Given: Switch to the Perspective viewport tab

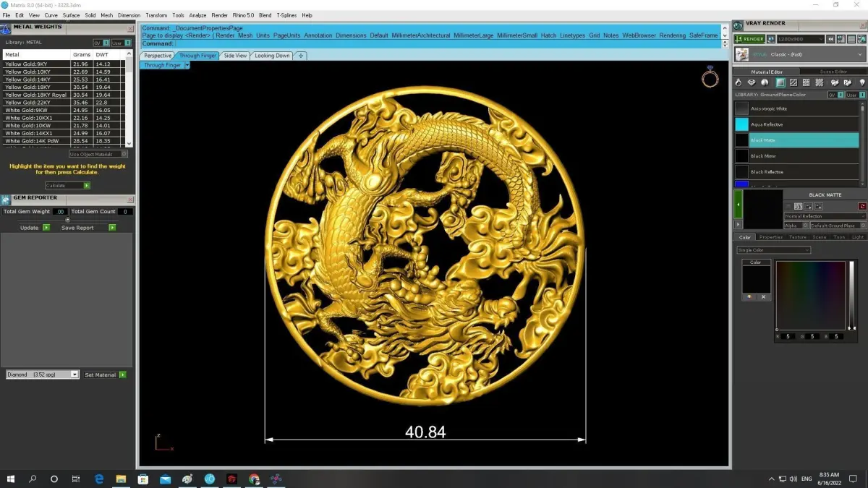Looking at the screenshot, I should tap(158, 56).
